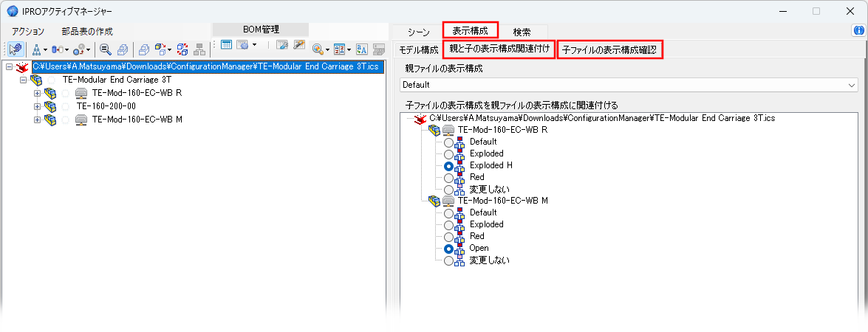Click the table with pencil edit icon
The height and width of the screenshot is (332, 868).
(299, 45)
